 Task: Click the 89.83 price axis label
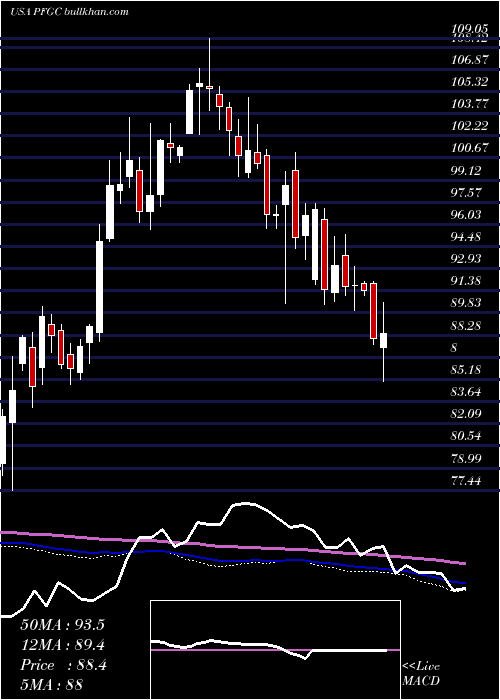point(467,303)
